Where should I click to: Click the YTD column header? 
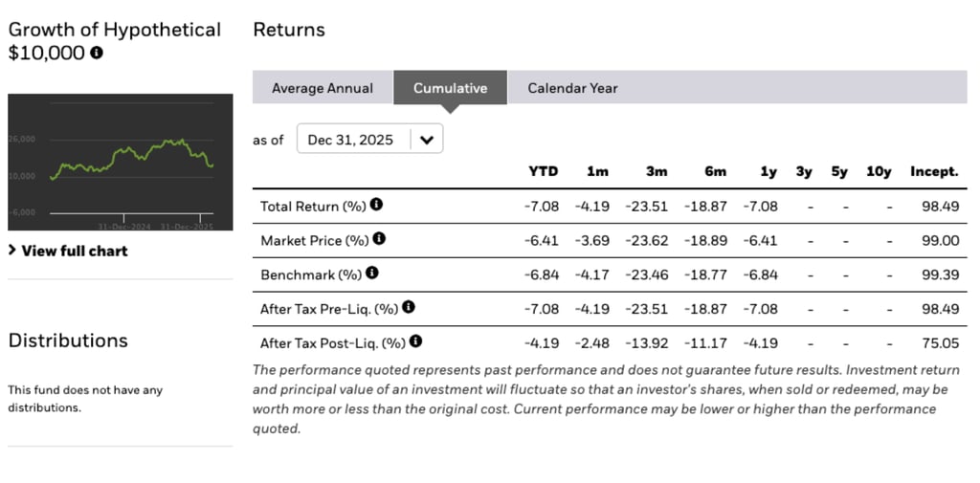click(543, 172)
